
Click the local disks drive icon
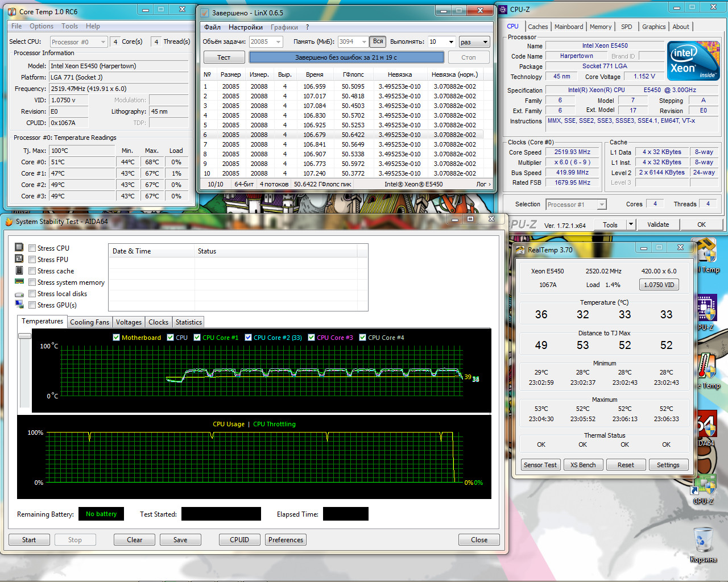[x=19, y=294]
